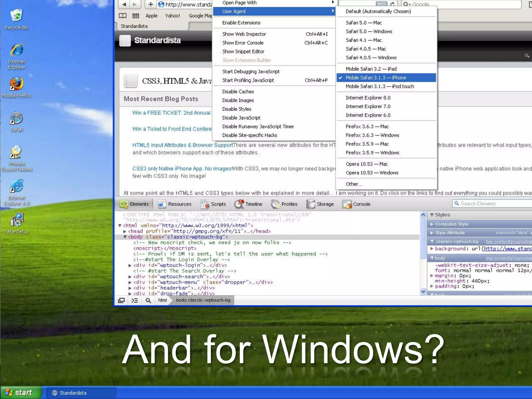Click the Elements panel scroll up arrow

pyautogui.click(x=423, y=215)
